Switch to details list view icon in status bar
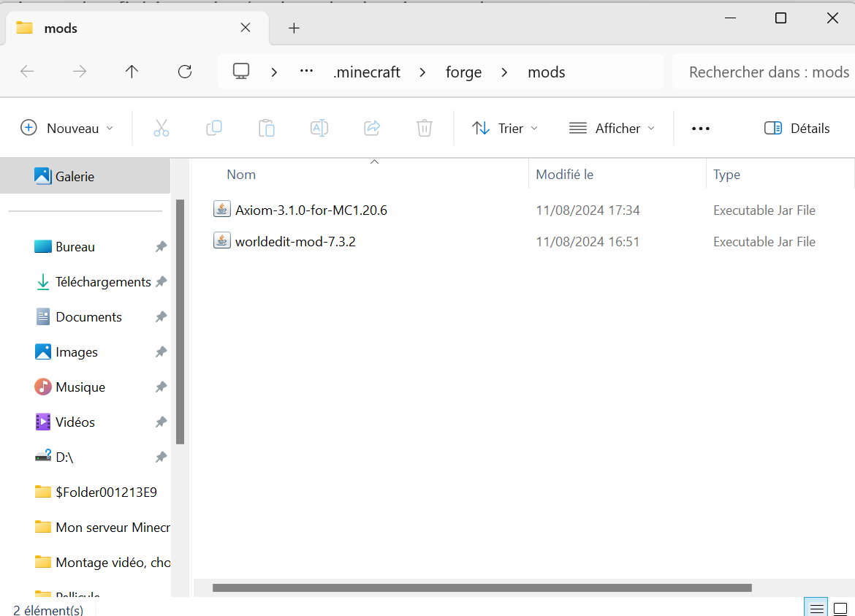 point(816,609)
